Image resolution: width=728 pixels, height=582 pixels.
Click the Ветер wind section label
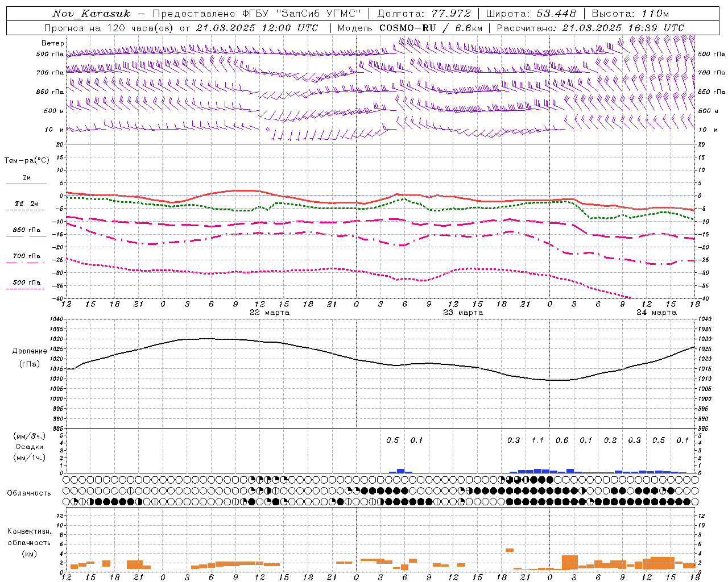click(52, 43)
